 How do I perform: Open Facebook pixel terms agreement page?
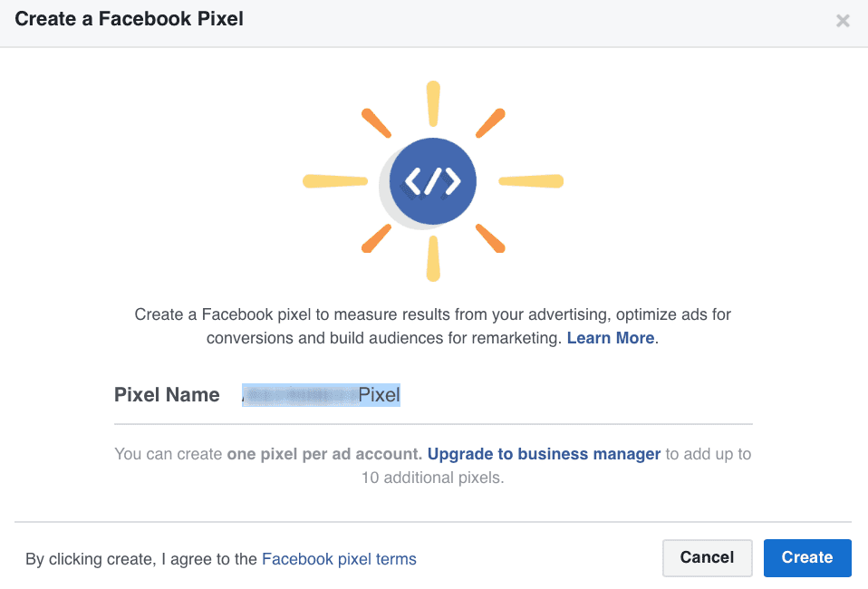tap(339, 559)
